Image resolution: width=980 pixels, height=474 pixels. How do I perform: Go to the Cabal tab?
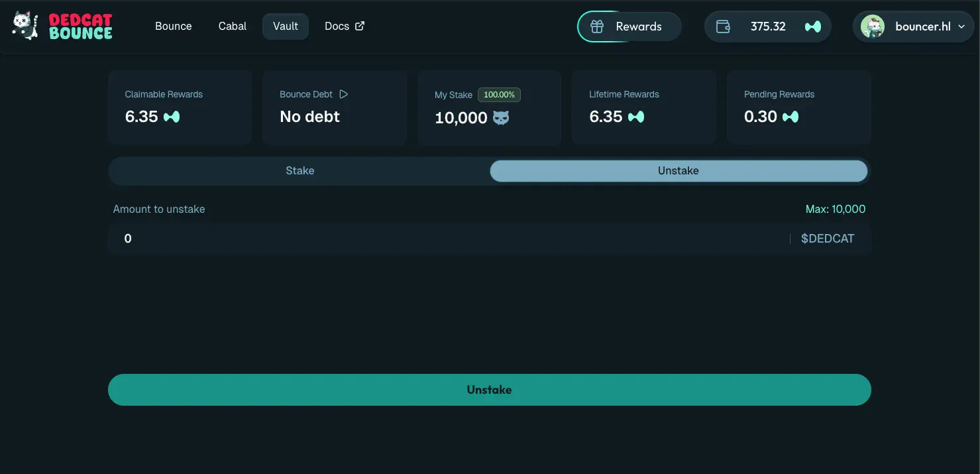coord(233,26)
